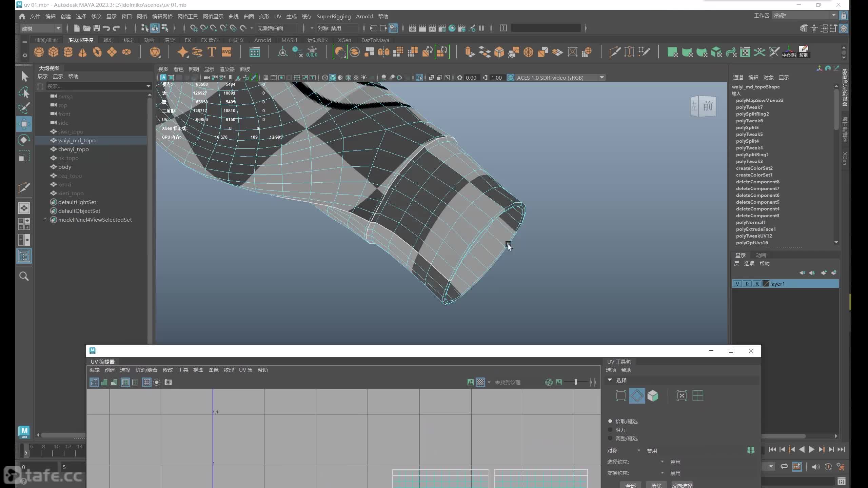Screen dimensions: 868x488
Task: Open the 对称 dropdown in UV toolkit
Action: coord(639,451)
